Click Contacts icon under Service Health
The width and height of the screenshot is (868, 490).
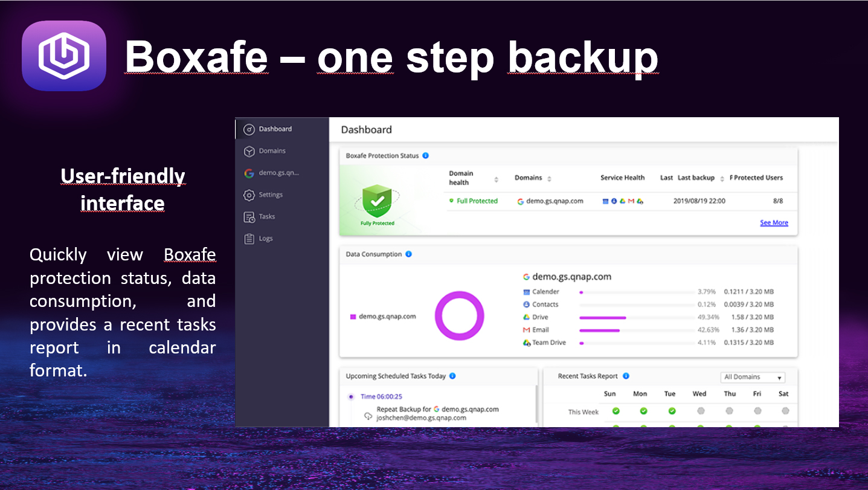point(614,201)
